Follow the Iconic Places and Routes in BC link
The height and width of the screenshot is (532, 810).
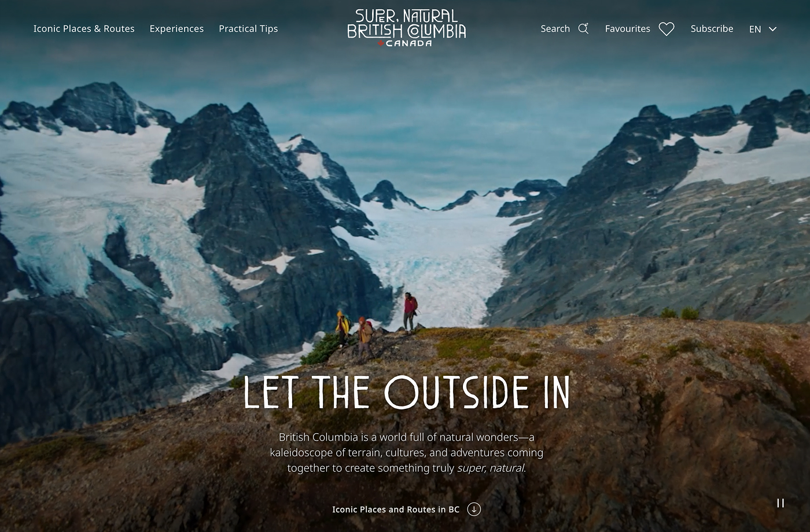pos(396,509)
